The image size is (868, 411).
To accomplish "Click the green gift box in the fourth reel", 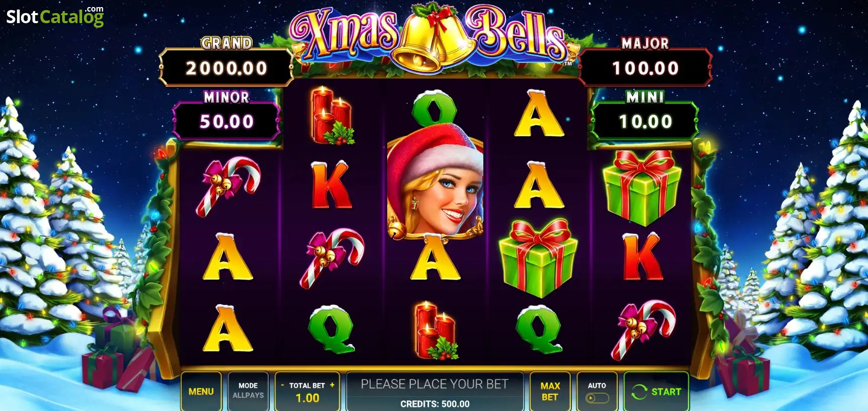I will (x=538, y=258).
